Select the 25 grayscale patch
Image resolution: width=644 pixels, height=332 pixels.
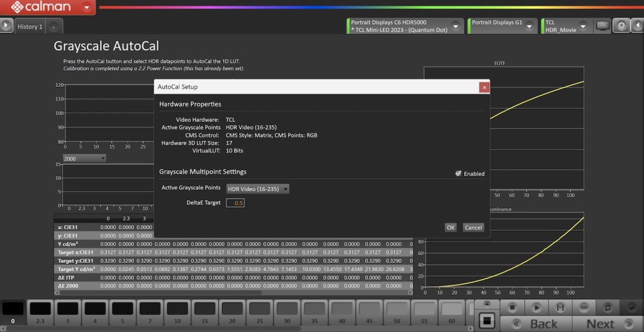click(x=260, y=313)
